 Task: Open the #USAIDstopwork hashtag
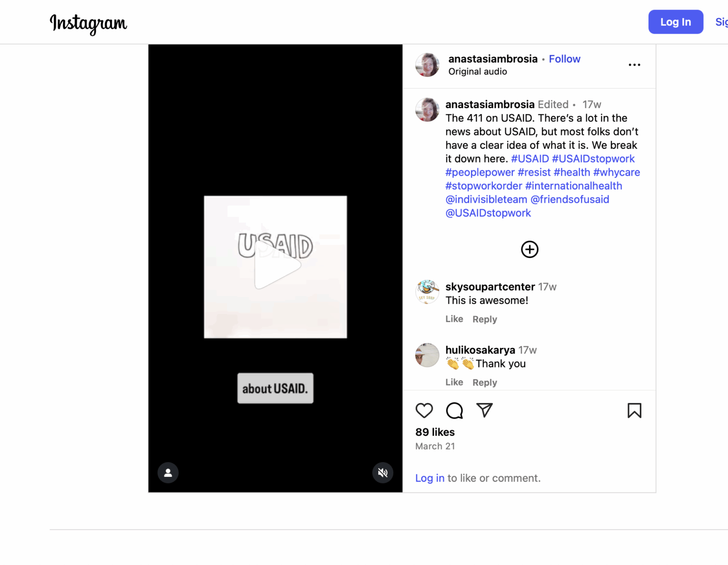coord(593,159)
